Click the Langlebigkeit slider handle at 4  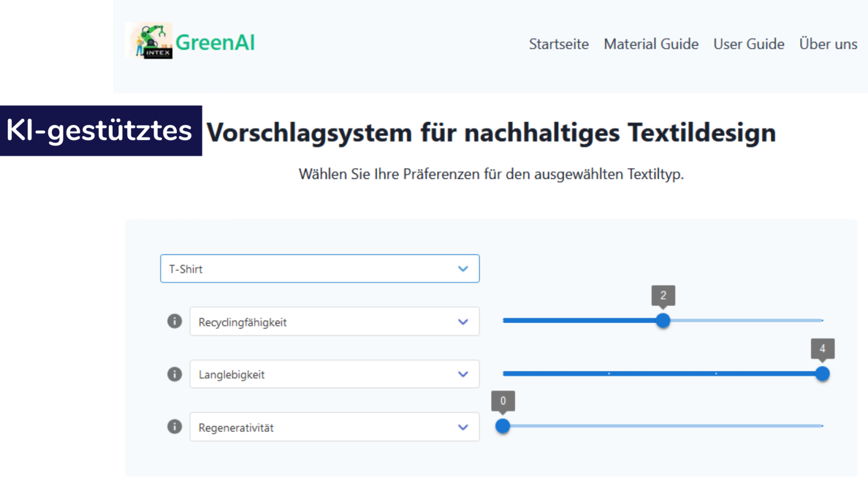822,374
